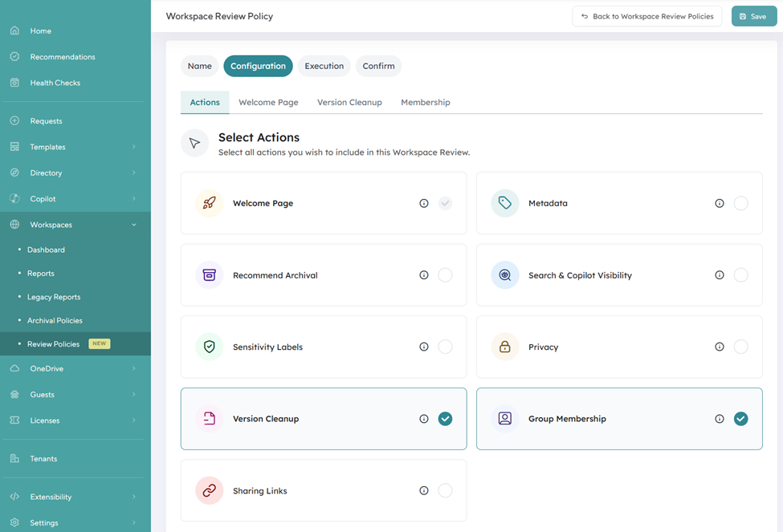Go to the Confirm step
The image size is (783, 532).
(378, 66)
